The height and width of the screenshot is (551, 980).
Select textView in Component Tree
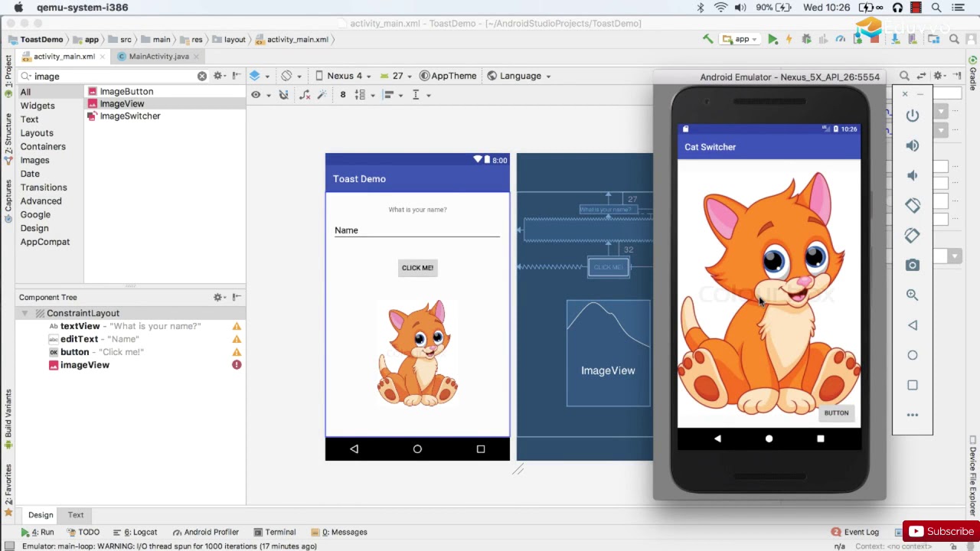80,326
